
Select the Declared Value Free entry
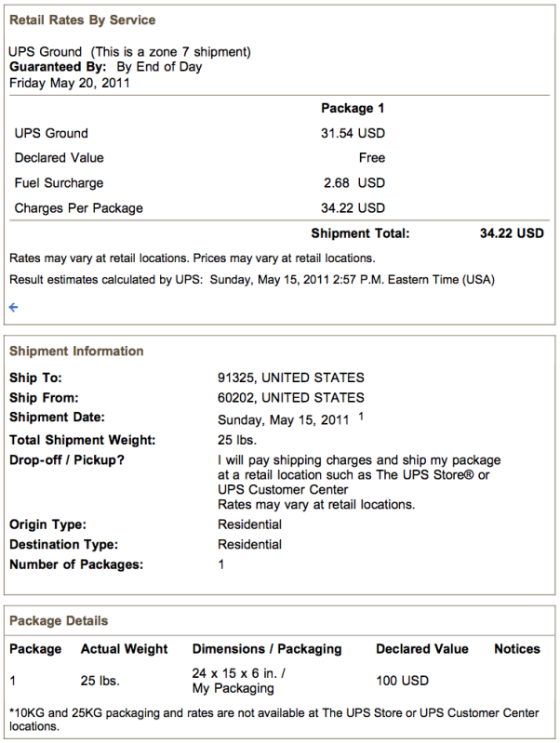coord(372,158)
